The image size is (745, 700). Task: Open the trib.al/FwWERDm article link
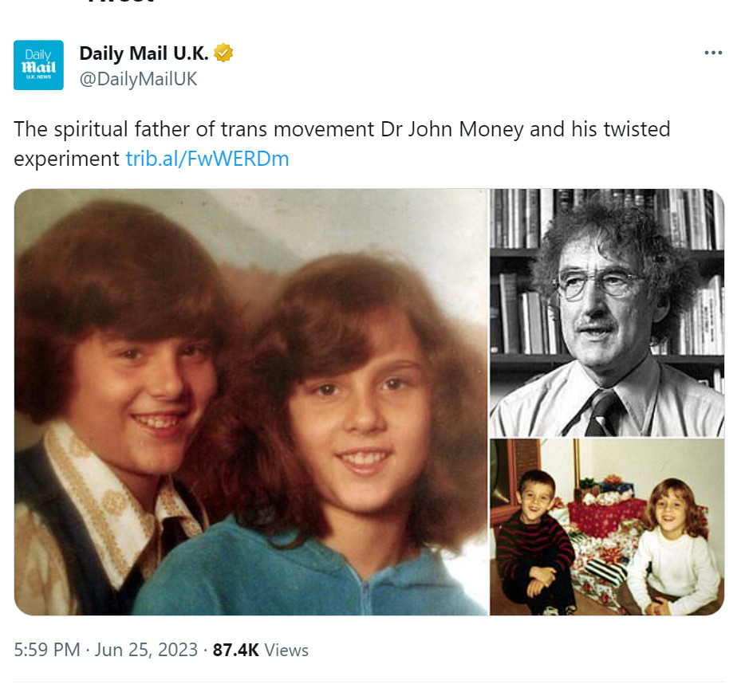[x=207, y=159]
